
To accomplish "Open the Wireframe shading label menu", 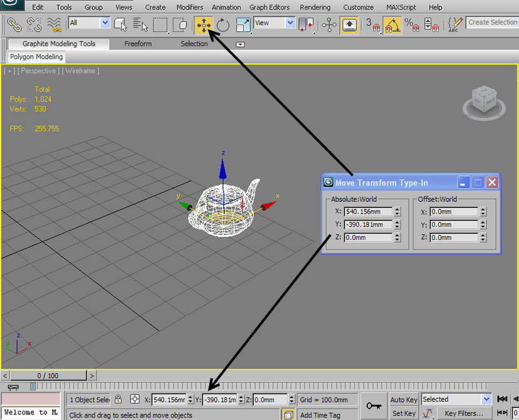I will (x=80, y=71).
